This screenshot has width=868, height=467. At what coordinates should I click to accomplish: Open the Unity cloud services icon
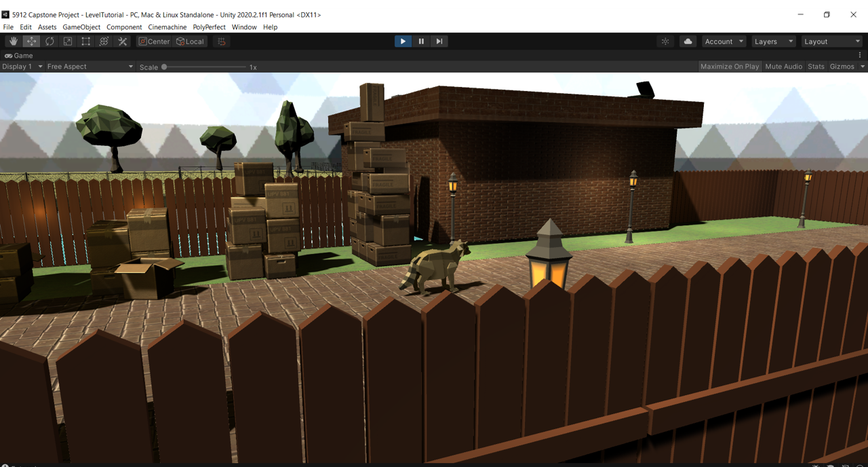coord(688,41)
